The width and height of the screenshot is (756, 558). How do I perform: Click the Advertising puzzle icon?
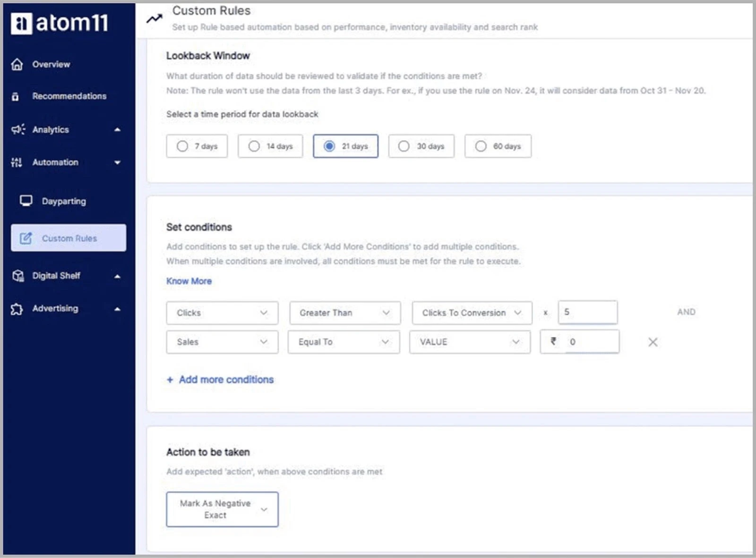(17, 309)
